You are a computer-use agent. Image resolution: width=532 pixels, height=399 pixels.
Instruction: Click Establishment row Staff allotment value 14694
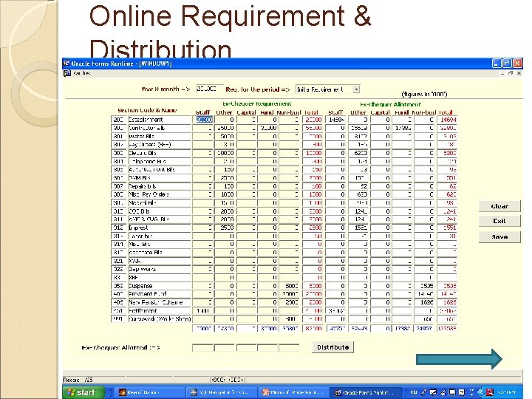tap(335, 120)
